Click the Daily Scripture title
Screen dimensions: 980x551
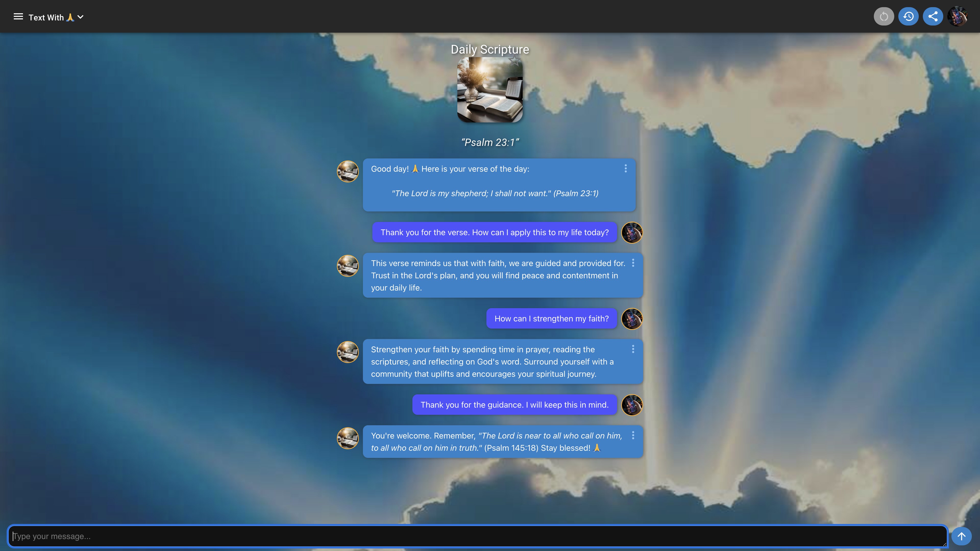[490, 49]
